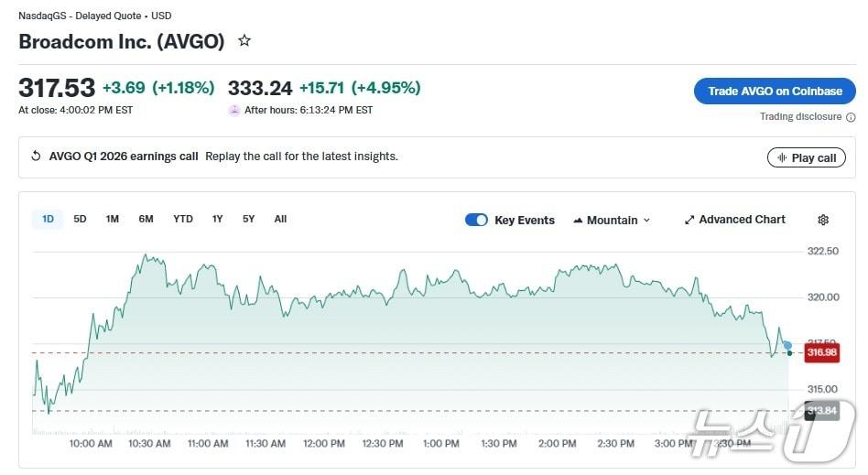Viewport: 868px width, 475px height.
Task: Click the after hours moon icon
Action: [234, 111]
